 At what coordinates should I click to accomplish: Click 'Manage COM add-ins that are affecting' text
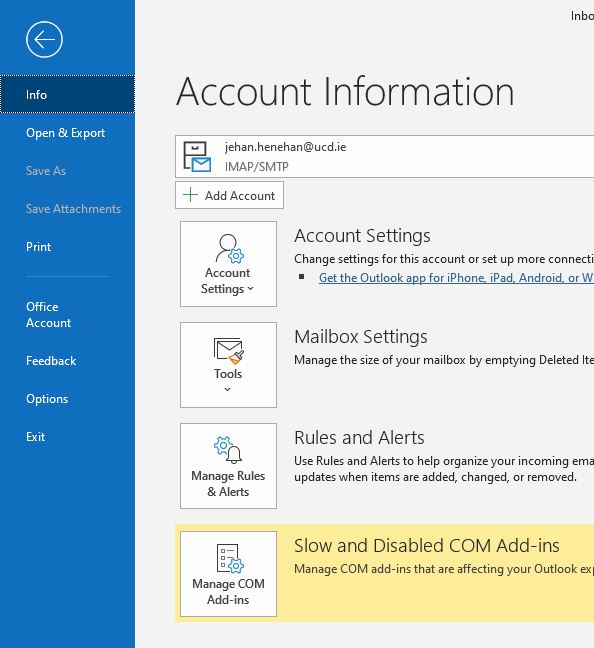(x=444, y=569)
